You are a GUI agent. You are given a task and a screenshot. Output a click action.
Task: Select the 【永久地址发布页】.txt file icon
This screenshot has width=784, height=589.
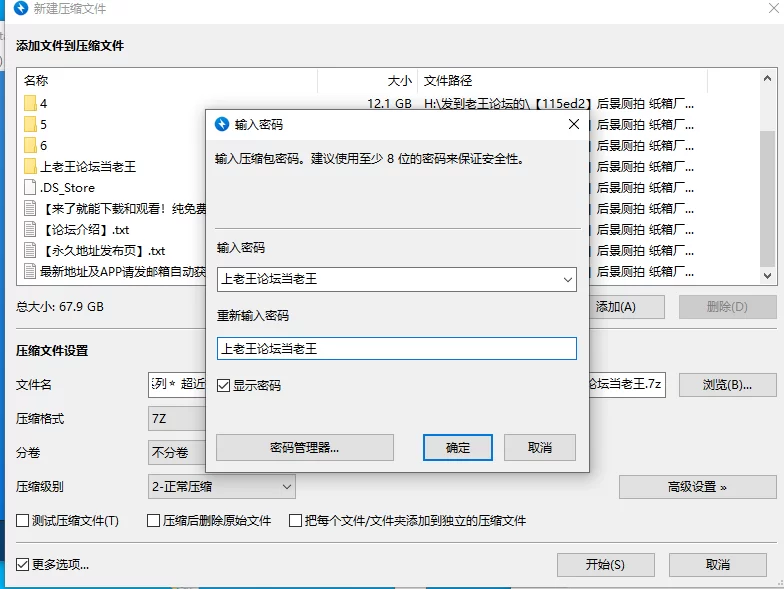pos(30,250)
